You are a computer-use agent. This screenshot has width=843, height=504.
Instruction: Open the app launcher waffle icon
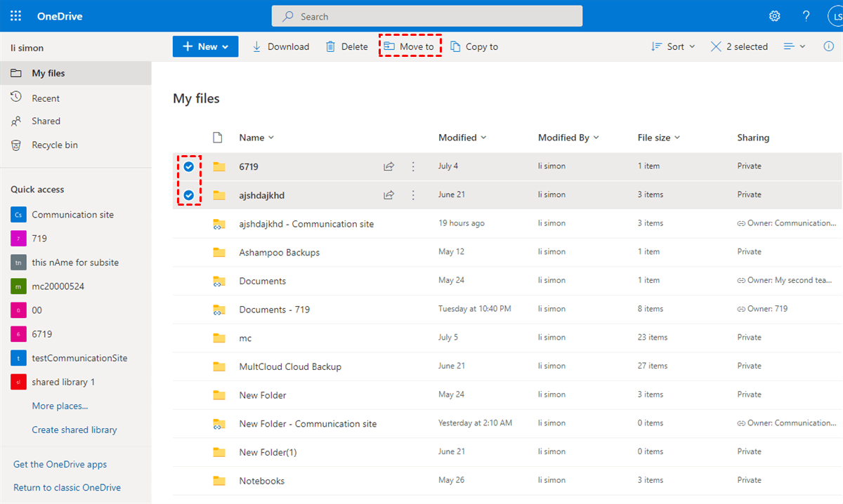[15, 16]
